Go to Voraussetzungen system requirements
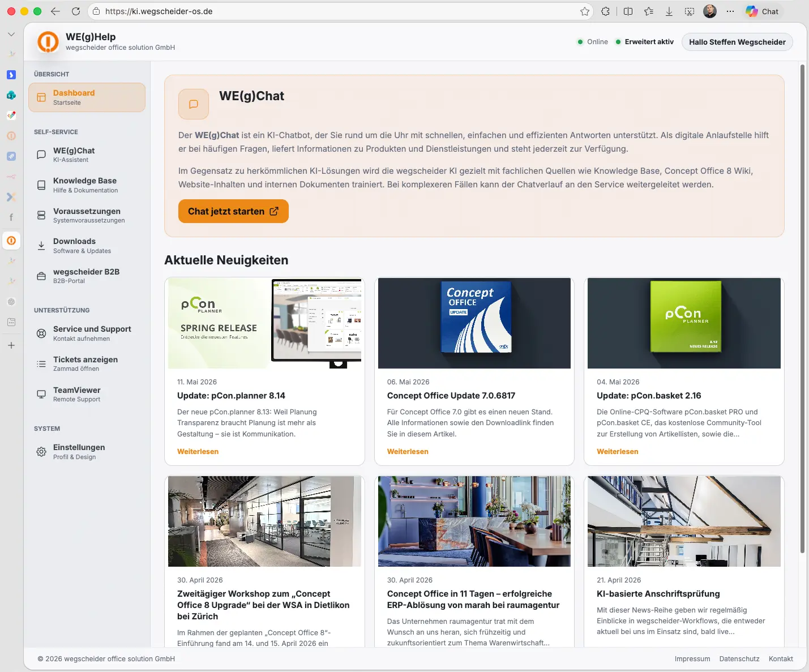This screenshot has width=809, height=672. coord(87,216)
